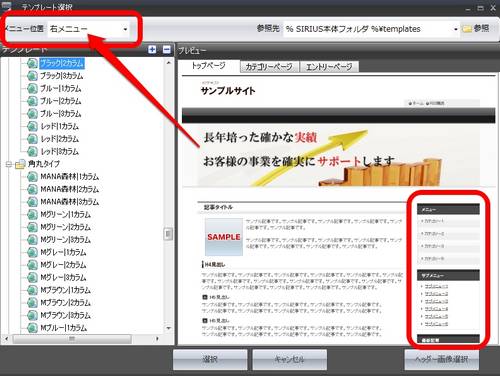The width and height of the screenshot is (500, 376).
Task: Select the MANA森林|2カラム template
Action: point(70,189)
